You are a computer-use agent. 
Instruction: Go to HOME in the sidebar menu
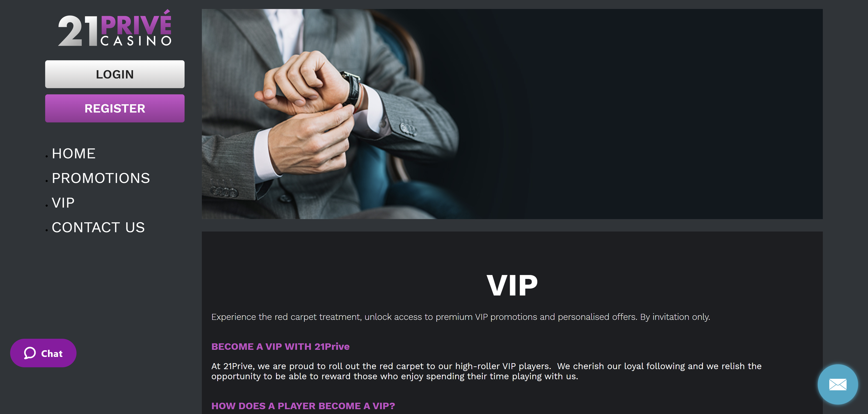click(74, 153)
